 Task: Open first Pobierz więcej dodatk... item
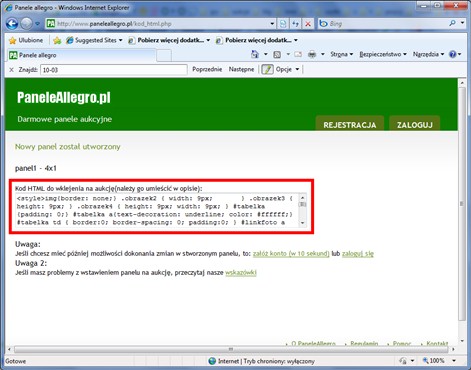169,40
